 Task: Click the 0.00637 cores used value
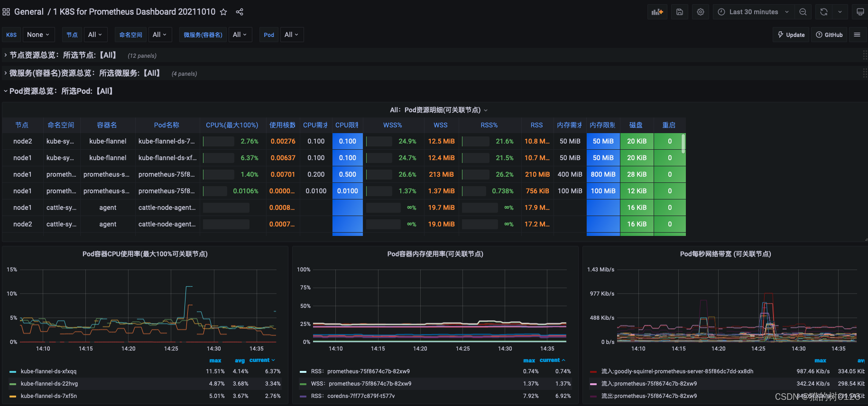283,158
